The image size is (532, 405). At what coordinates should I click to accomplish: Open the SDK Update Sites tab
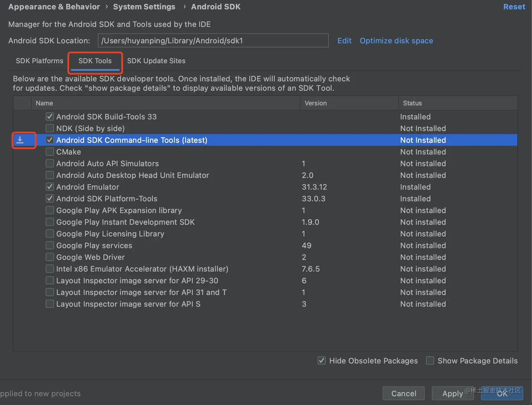click(x=156, y=61)
